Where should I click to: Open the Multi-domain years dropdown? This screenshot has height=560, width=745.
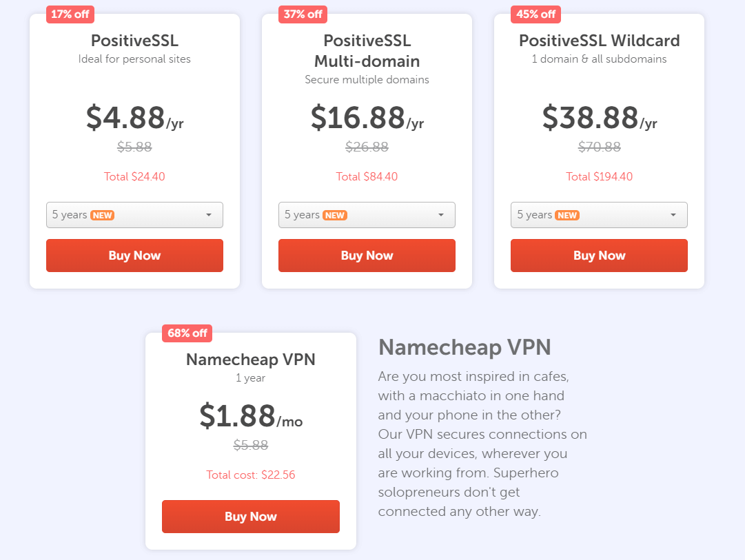coord(367,215)
